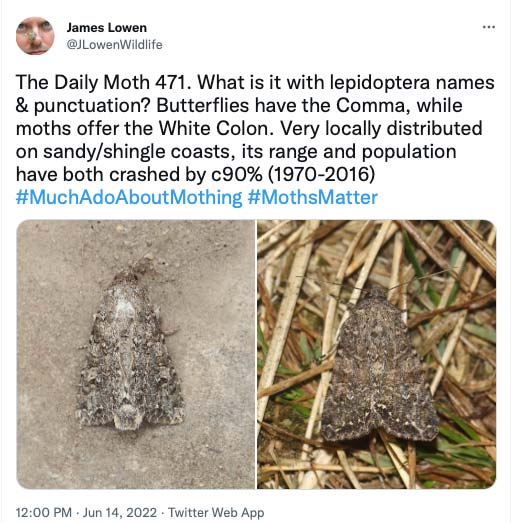The image size is (511, 523).
Task: Click the 12:00 PM timestamp
Action: pos(44,512)
